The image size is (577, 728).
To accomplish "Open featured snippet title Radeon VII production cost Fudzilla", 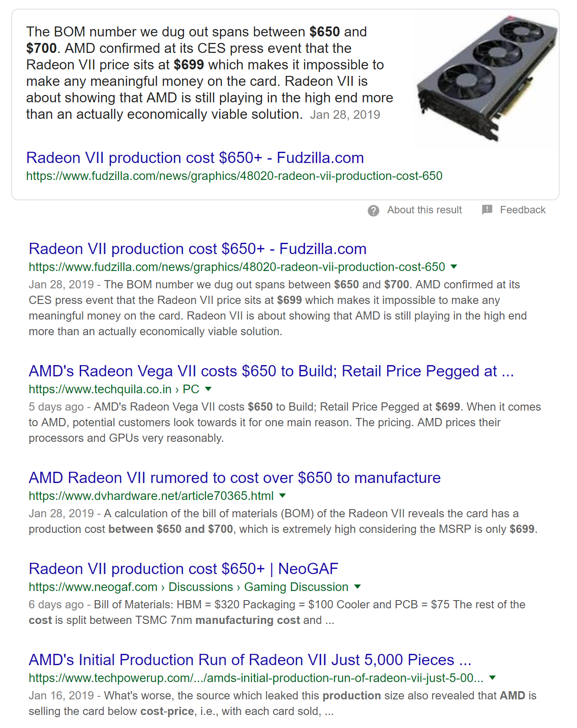I will (x=195, y=158).
